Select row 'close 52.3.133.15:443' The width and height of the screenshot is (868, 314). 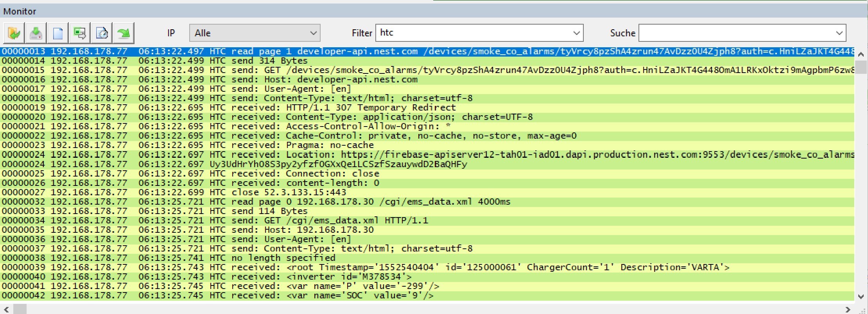(x=427, y=193)
